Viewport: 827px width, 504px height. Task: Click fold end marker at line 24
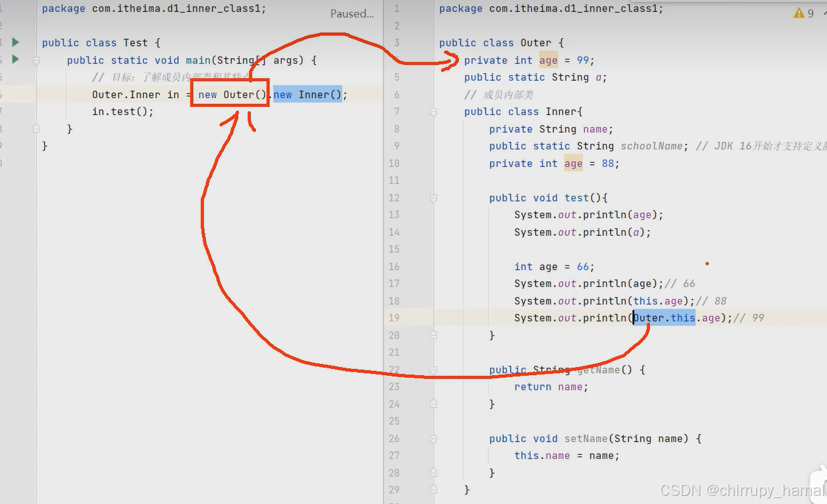(434, 404)
